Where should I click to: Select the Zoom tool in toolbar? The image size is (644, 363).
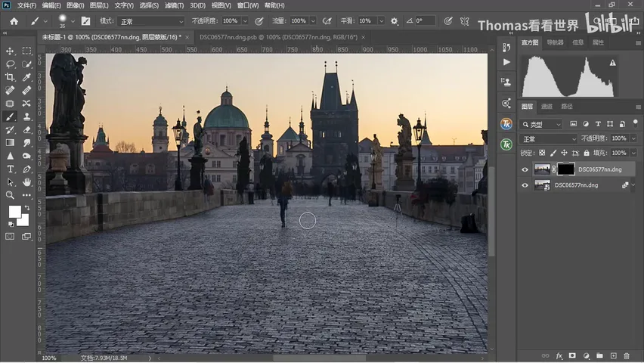pos(10,195)
